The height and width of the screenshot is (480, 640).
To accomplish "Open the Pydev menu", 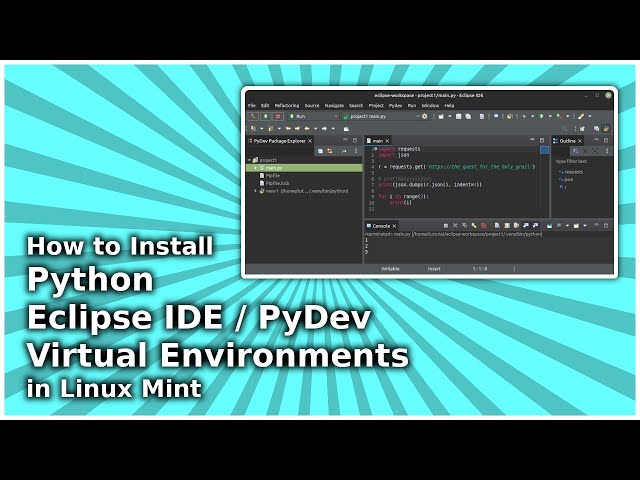I will 396,106.
